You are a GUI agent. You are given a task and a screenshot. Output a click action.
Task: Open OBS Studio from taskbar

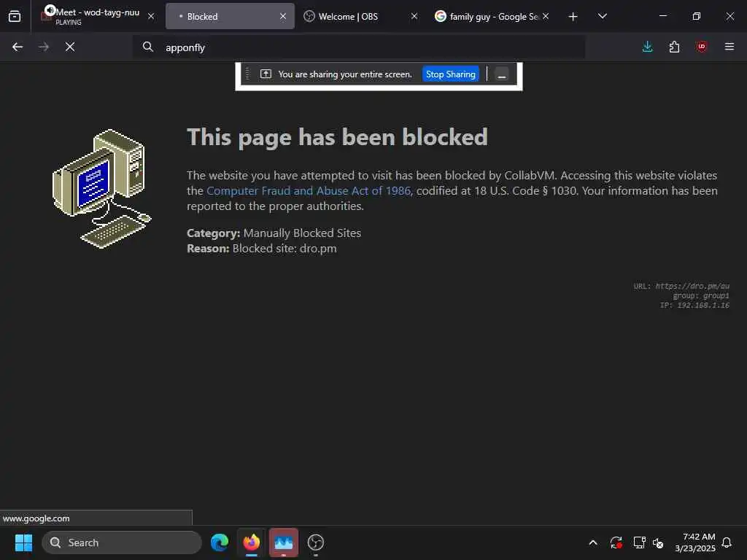click(315, 542)
